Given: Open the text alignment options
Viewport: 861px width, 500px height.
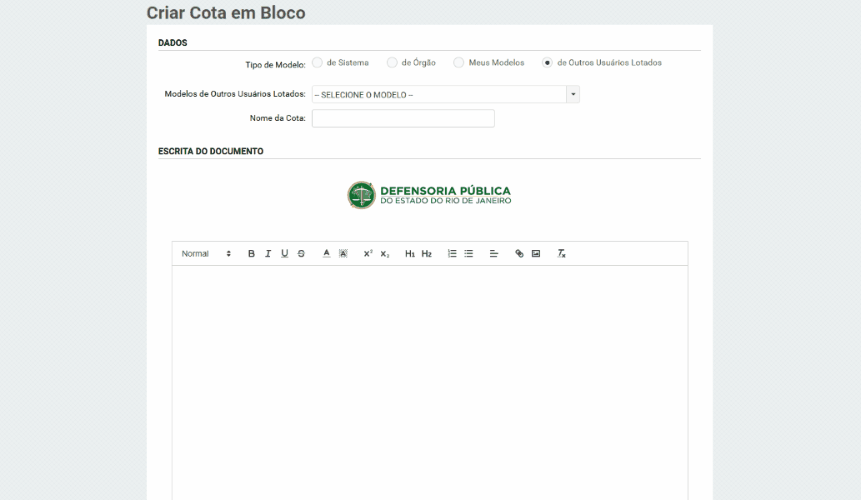Looking at the screenshot, I should [494, 254].
